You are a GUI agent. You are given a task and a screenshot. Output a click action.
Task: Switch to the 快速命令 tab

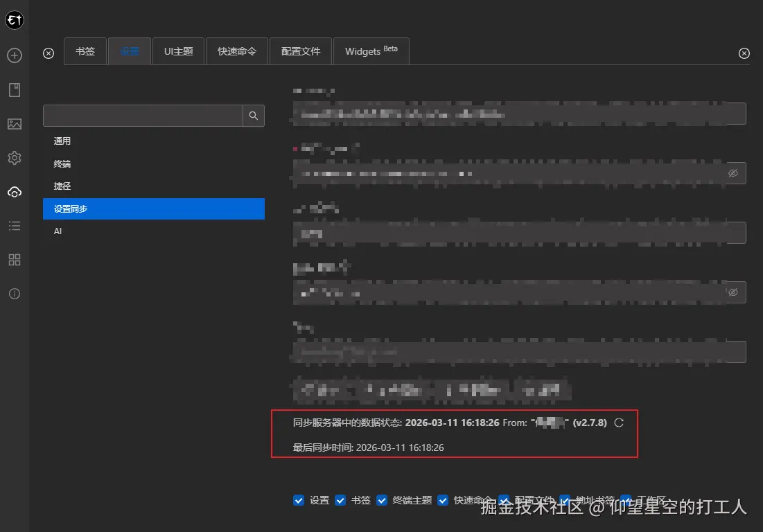tap(237, 51)
